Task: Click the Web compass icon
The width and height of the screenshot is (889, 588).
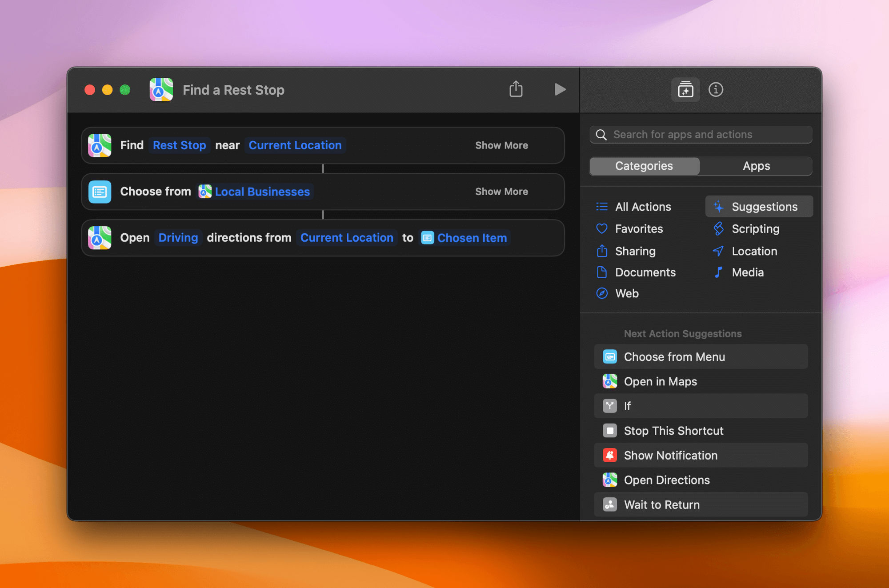Action: coord(602,293)
